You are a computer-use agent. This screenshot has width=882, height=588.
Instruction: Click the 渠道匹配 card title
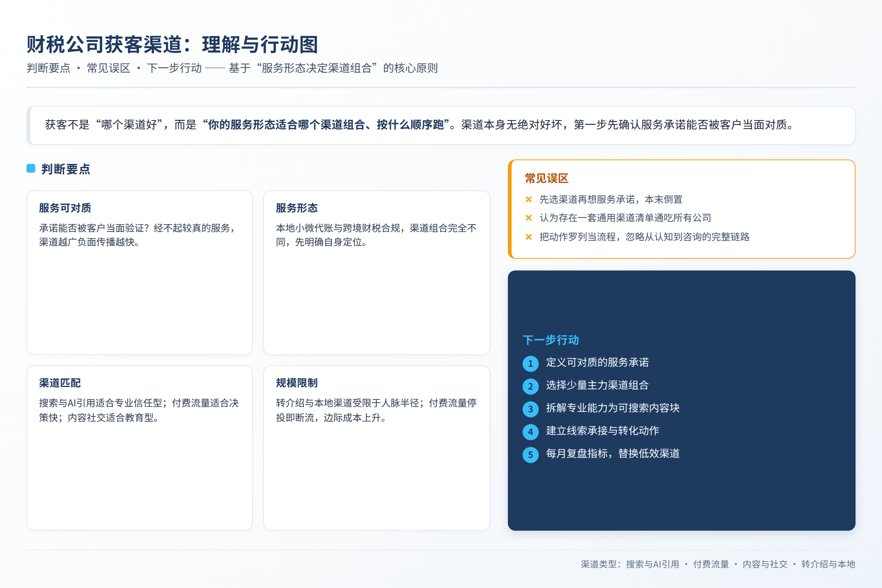pos(60,383)
